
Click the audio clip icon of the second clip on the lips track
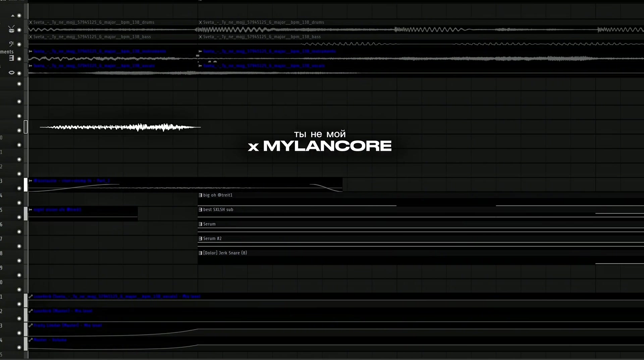[200, 65]
